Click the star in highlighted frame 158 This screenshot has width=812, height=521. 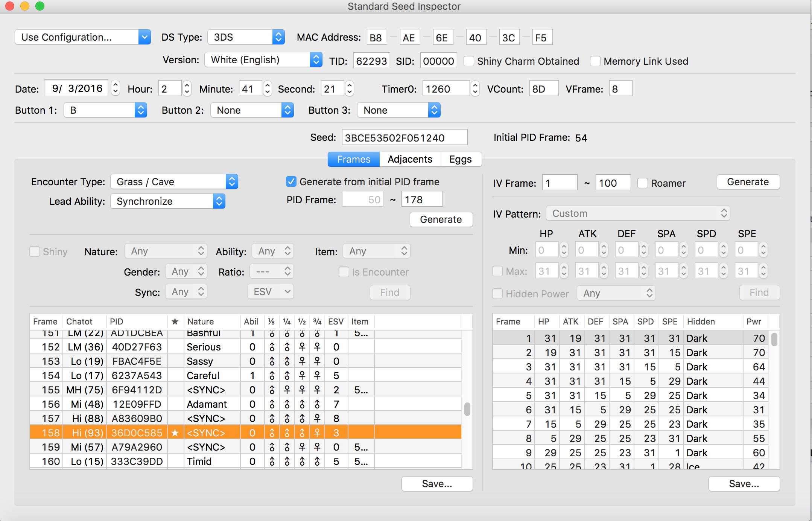(175, 433)
